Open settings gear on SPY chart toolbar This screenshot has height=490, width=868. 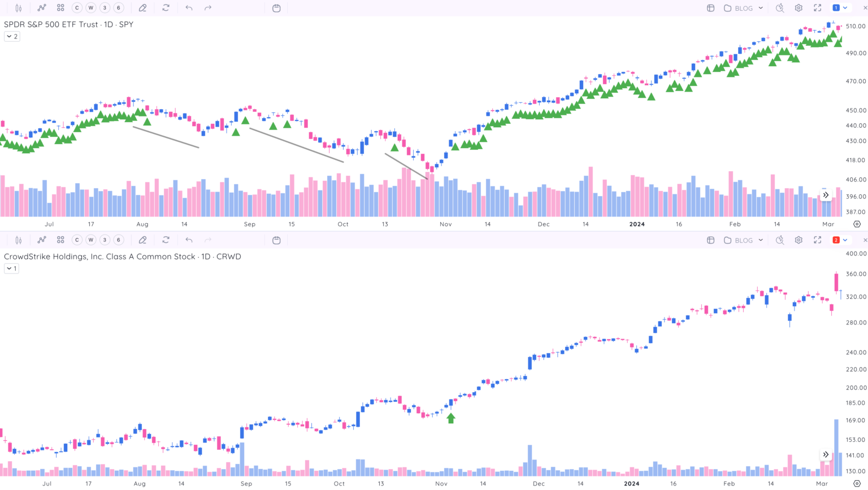[798, 8]
